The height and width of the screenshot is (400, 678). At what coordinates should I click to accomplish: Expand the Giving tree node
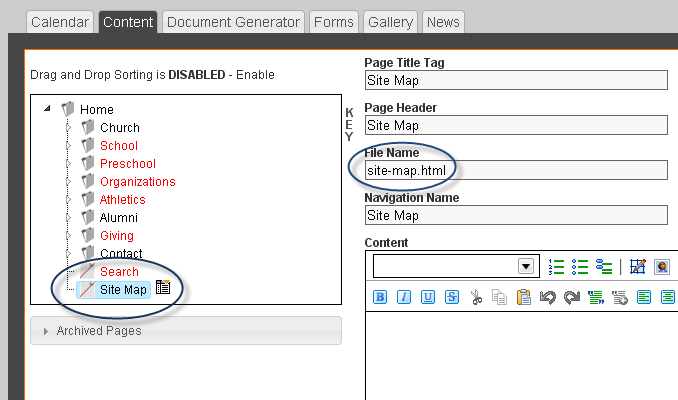(68, 235)
